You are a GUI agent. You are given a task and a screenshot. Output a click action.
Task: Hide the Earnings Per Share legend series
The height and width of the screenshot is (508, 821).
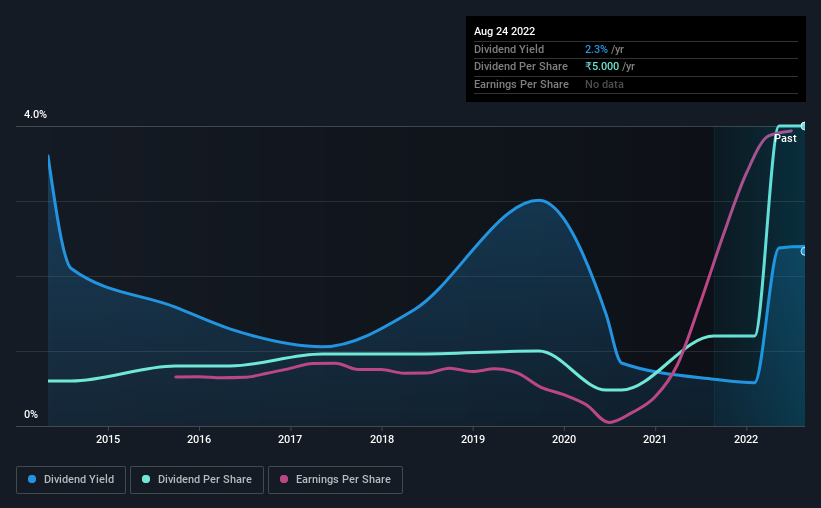coord(335,480)
